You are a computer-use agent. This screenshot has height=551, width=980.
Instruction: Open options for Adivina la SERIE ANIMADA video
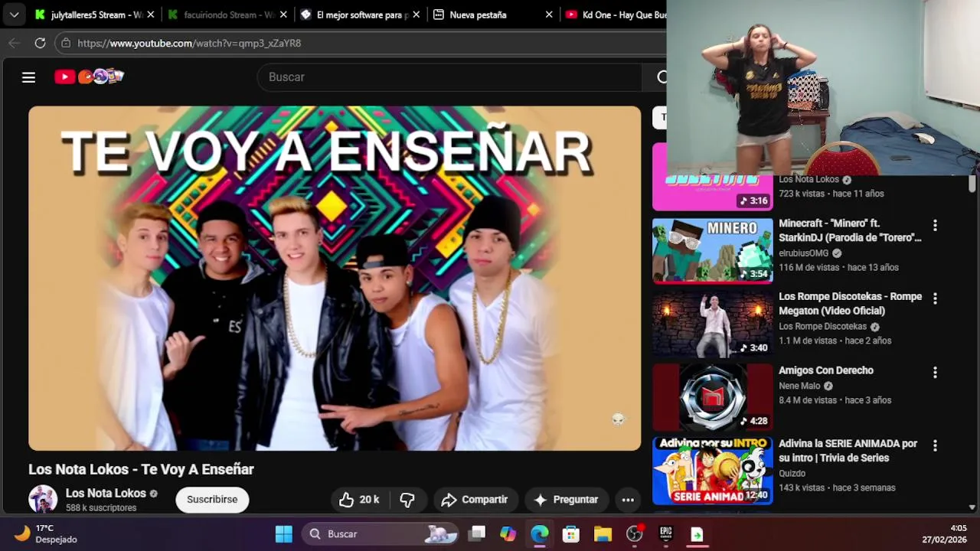935,445
